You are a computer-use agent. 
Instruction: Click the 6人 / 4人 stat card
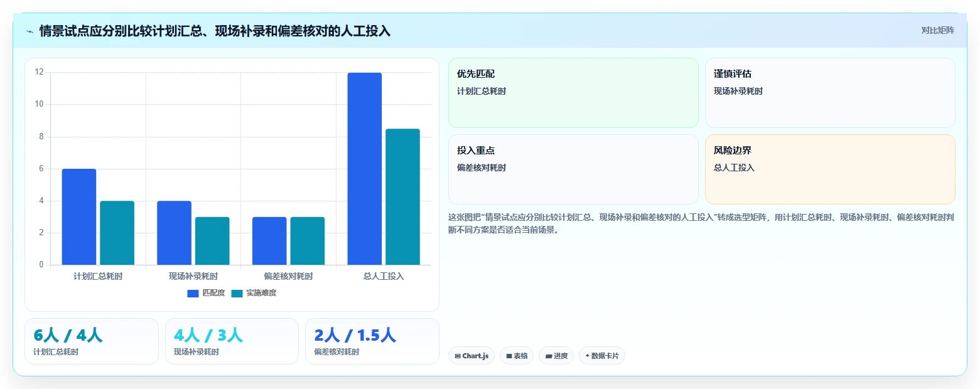tap(92, 341)
